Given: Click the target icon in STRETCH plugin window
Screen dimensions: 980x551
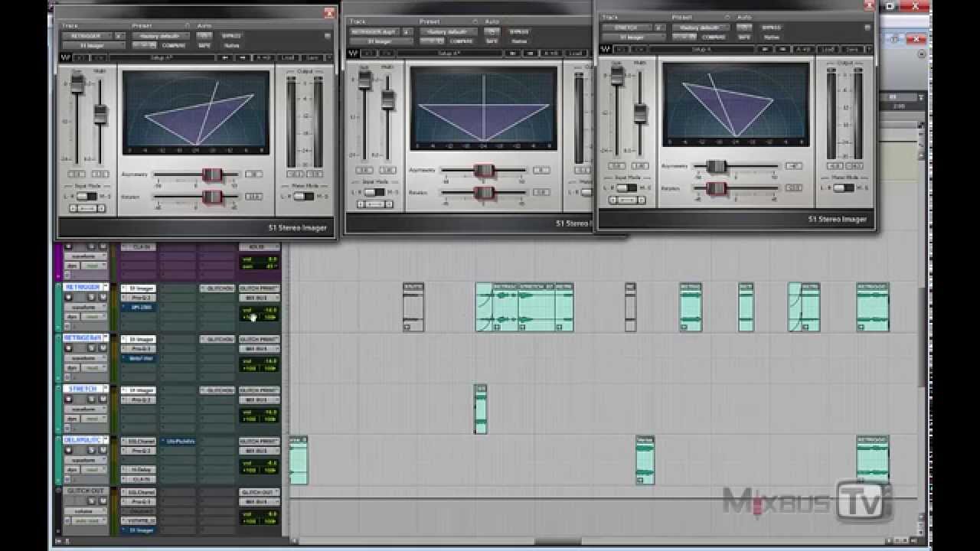Looking at the screenshot, I should (867, 28).
